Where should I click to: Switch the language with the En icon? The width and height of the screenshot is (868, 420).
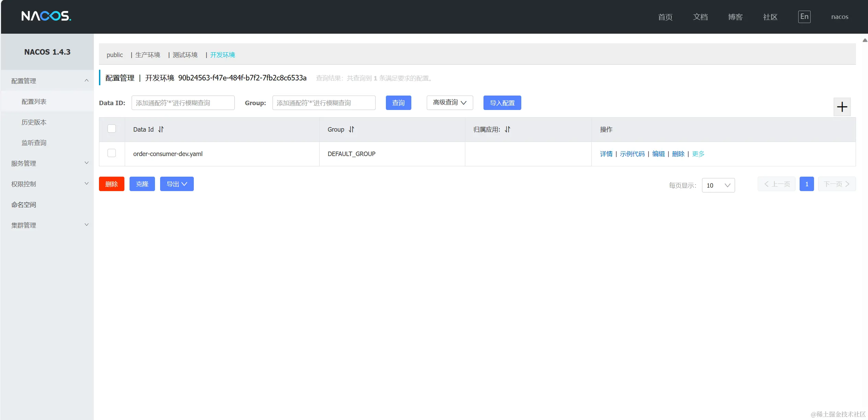pos(804,17)
